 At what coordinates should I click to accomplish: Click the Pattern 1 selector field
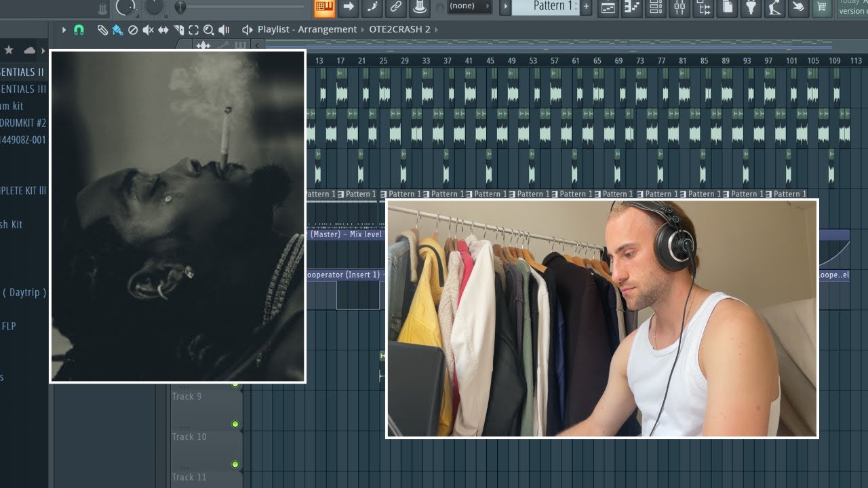pyautogui.click(x=545, y=7)
